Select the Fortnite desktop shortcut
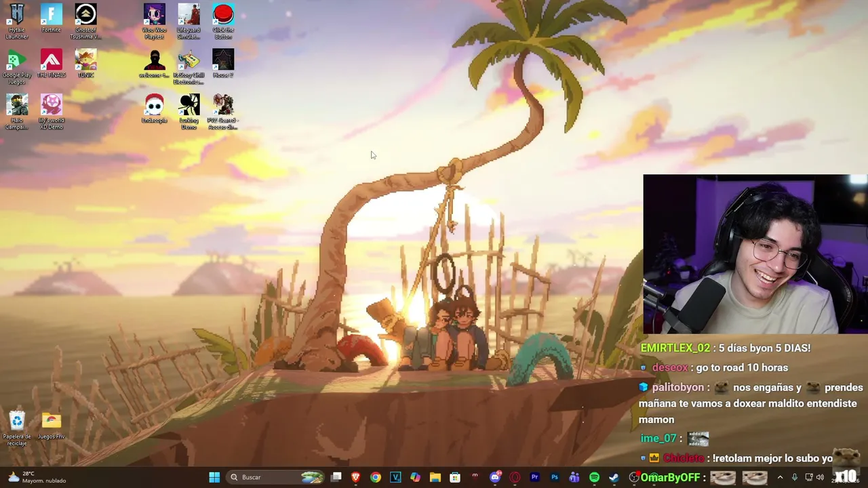Image resolution: width=868 pixels, height=488 pixels. [x=51, y=18]
